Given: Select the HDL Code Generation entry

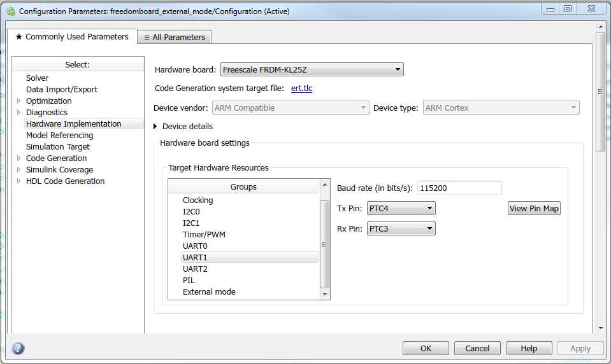Looking at the screenshot, I should point(65,181).
